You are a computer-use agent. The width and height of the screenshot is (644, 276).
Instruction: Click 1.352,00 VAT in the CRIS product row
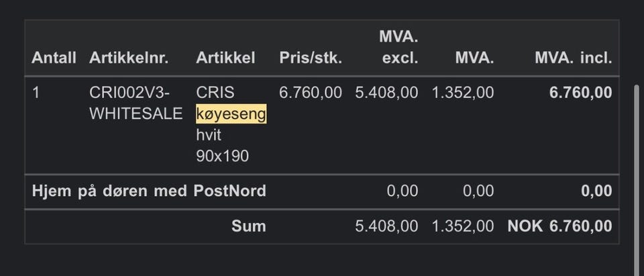point(463,93)
